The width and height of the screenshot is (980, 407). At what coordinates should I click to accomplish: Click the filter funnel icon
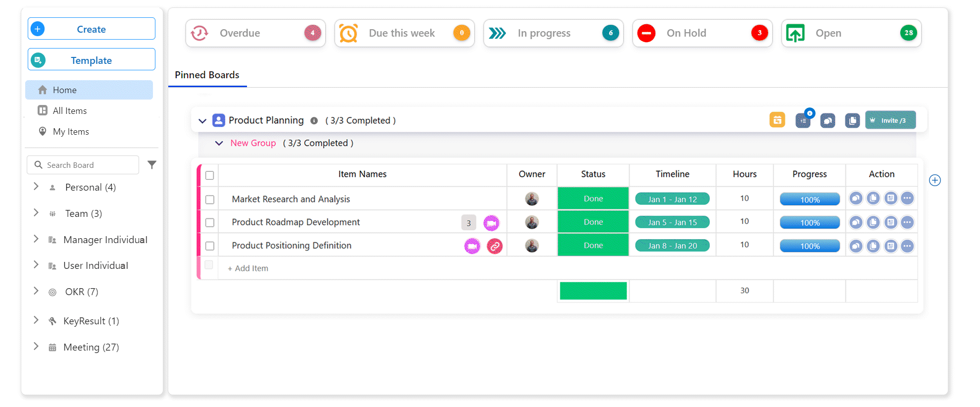[x=152, y=165]
